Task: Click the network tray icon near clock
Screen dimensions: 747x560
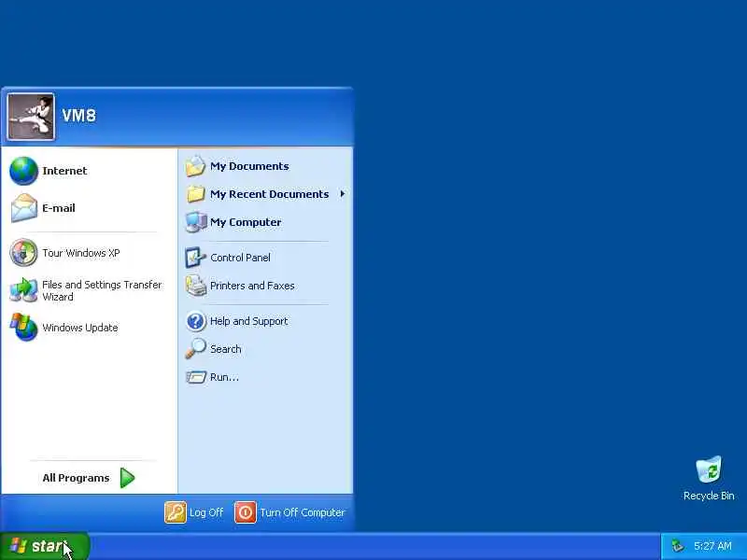Action: pyautogui.click(x=677, y=546)
